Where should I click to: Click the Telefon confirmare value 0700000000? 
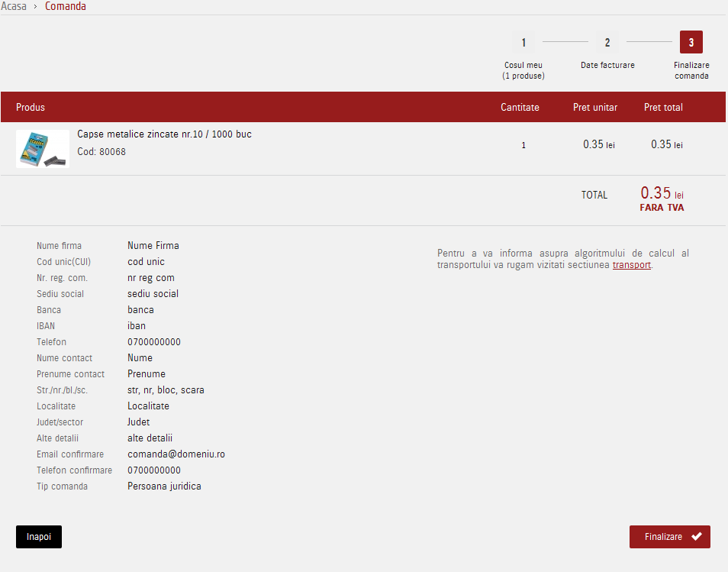(x=153, y=470)
